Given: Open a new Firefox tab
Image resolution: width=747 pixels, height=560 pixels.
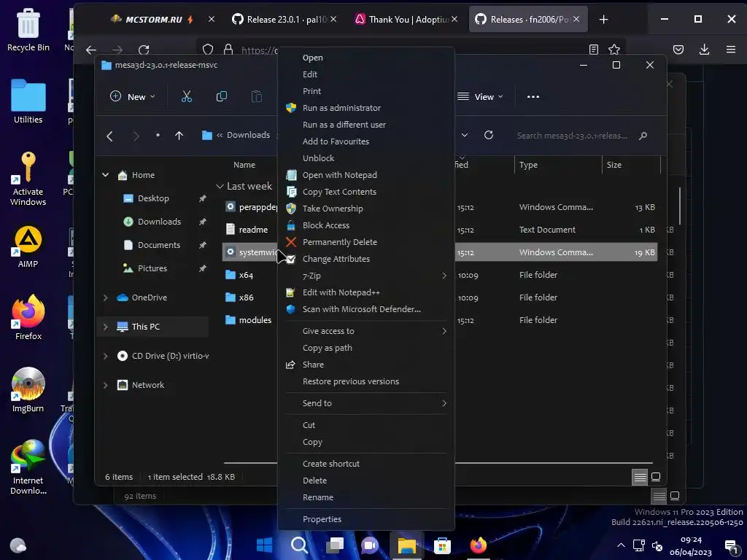Looking at the screenshot, I should tap(603, 20).
